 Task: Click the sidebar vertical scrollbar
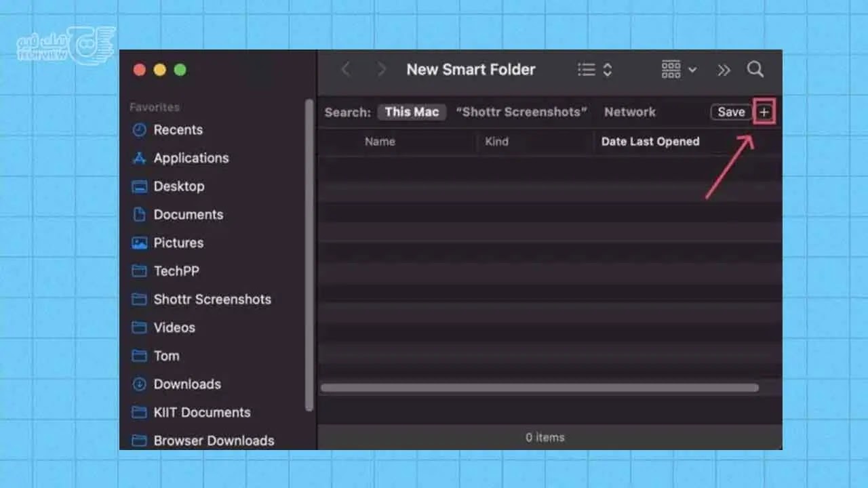point(309,255)
